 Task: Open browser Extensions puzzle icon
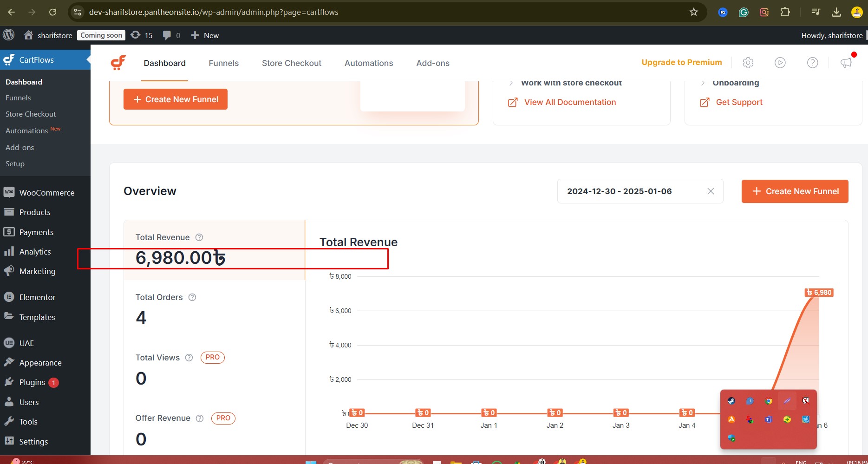click(785, 12)
